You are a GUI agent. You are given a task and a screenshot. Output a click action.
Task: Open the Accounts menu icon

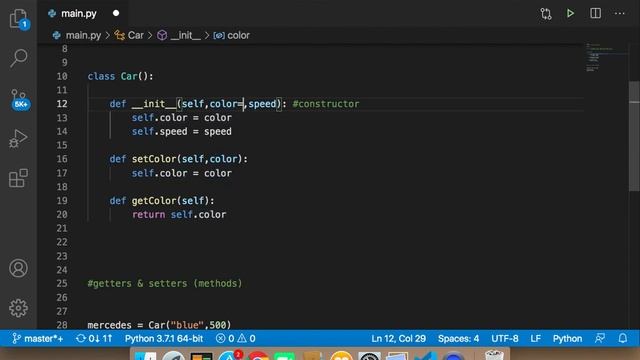tap(18, 268)
